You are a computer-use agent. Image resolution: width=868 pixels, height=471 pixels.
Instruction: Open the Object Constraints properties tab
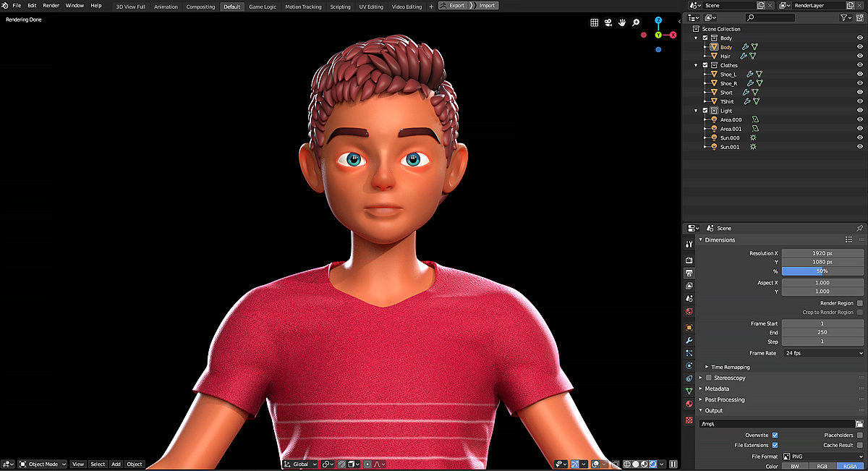tap(689, 378)
